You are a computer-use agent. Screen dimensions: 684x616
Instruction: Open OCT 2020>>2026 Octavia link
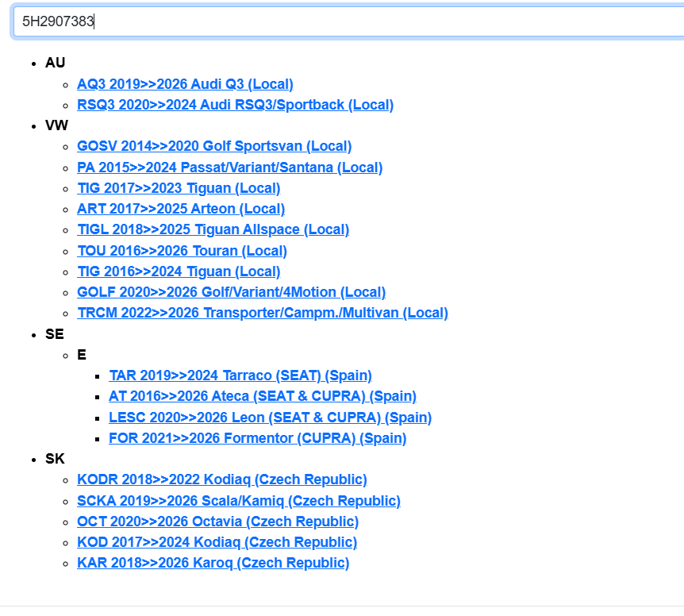[x=217, y=522]
